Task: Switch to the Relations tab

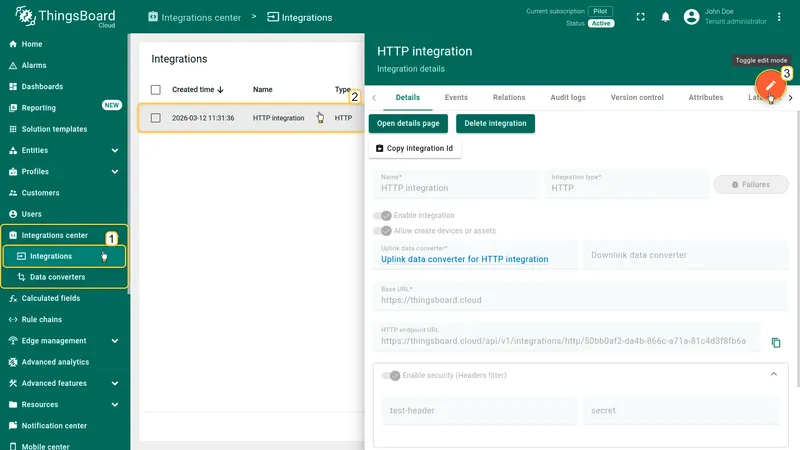Action: pyautogui.click(x=509, y=97)
